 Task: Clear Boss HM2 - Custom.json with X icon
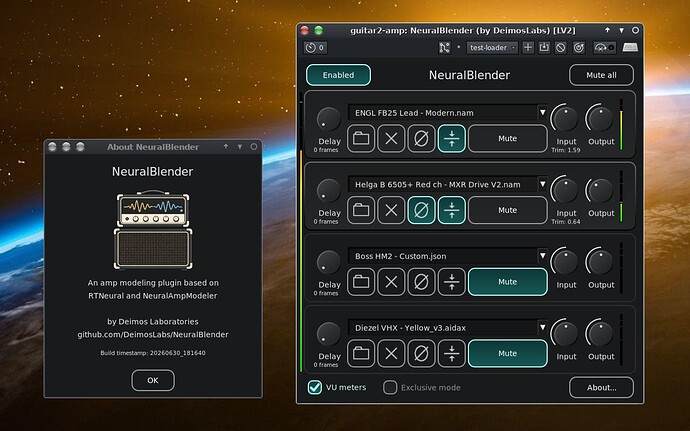[x=391, y=282]
